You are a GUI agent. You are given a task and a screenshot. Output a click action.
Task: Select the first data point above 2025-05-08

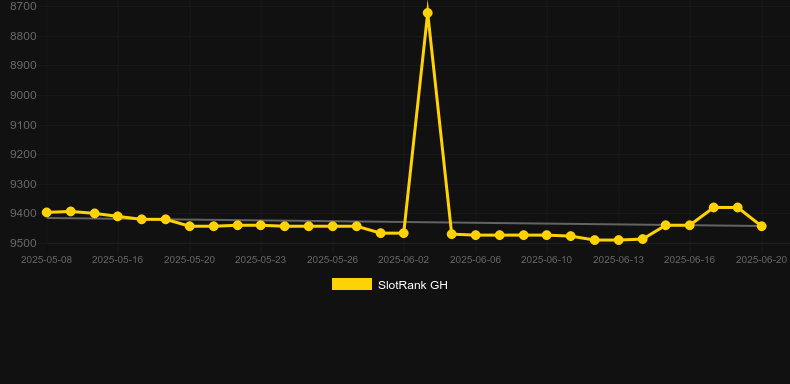pyautogui.click(x=46, y=213)
